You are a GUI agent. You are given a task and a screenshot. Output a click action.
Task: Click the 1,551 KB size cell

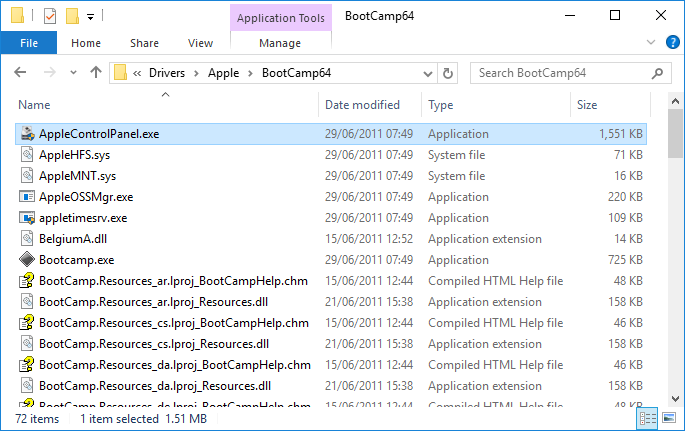(x=620, y=134)
